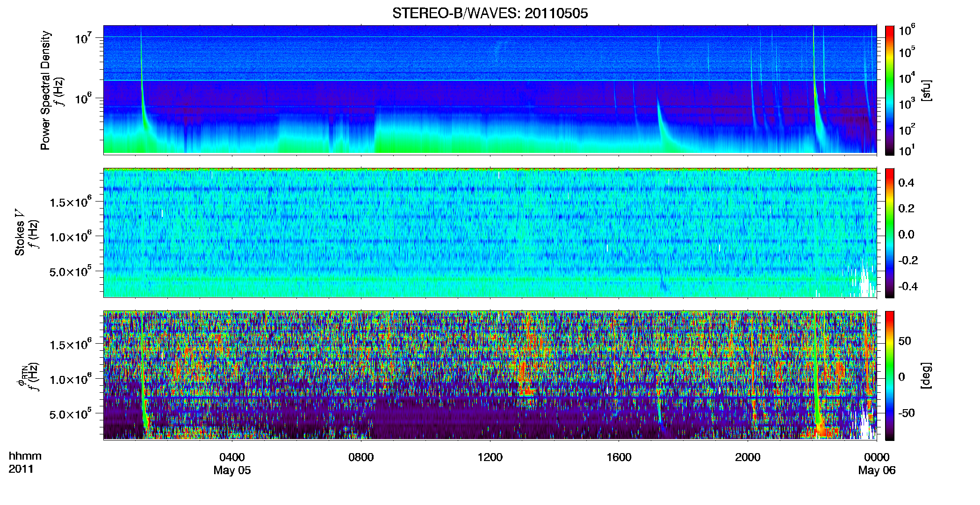
Task: Click the May 05 date label
Action: point(232,470)
